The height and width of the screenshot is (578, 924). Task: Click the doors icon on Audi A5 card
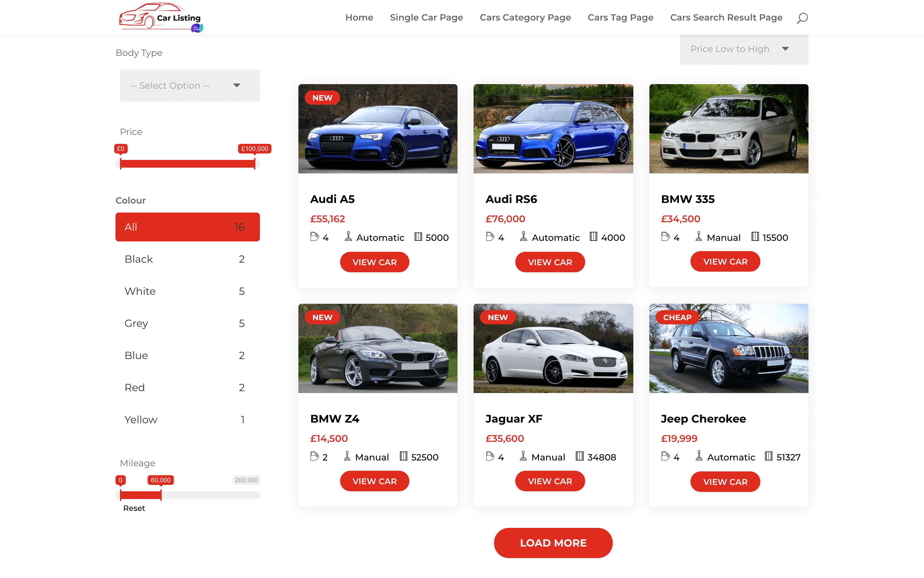coord(314,237)
